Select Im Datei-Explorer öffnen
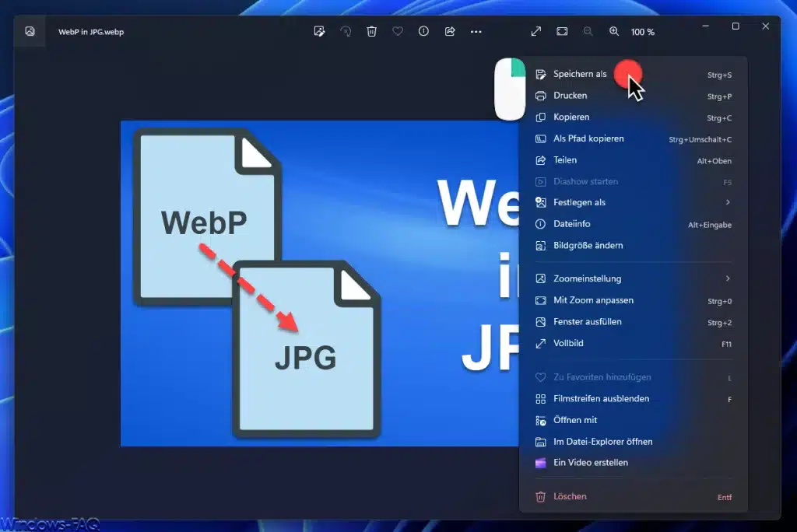This screenshot has width=797, height=532. click(x=634, y=442)
